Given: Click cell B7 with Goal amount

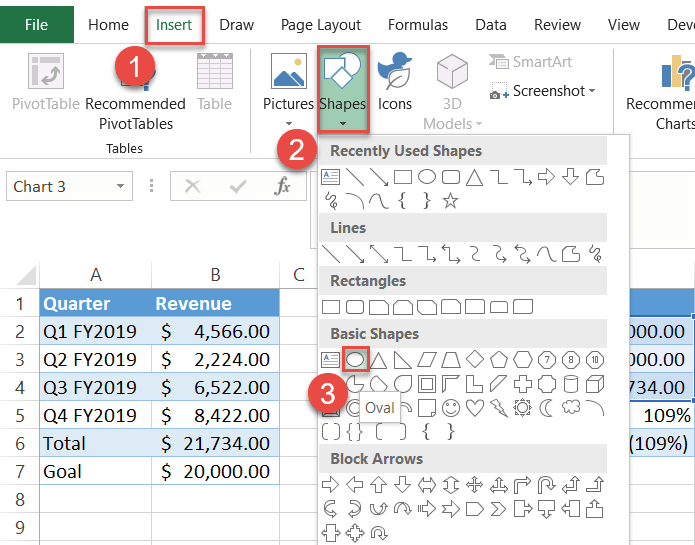Looking at the screenshot, I should click(214, 471).
